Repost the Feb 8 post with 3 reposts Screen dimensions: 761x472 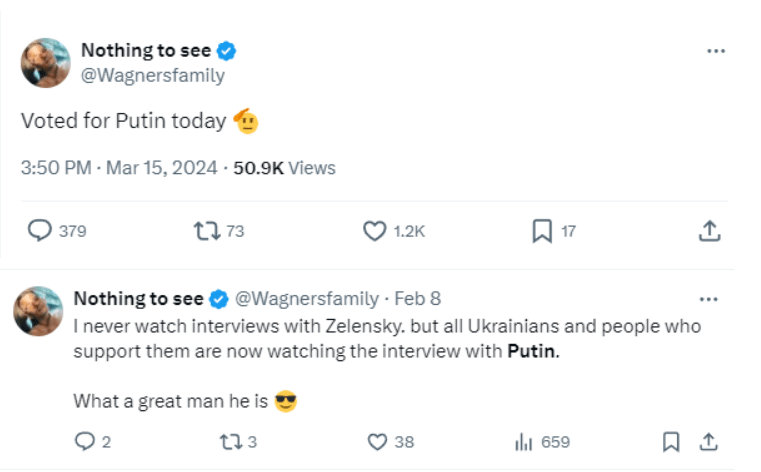pos(230,441)
